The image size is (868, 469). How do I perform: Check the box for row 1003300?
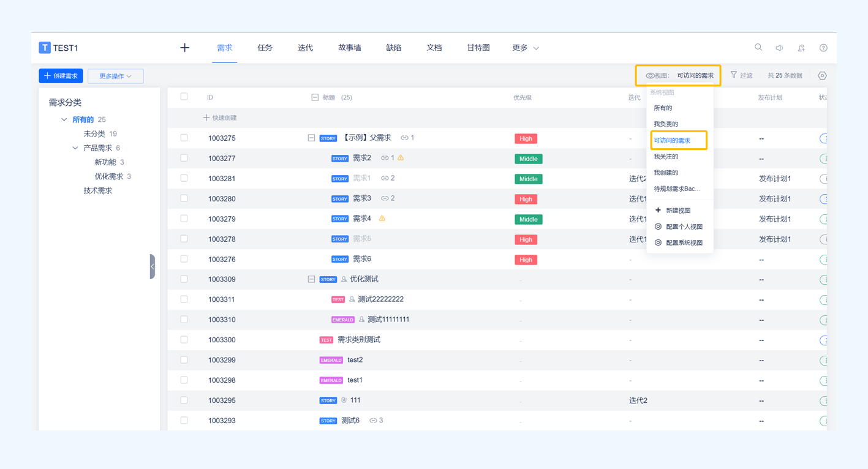[184, 340]
